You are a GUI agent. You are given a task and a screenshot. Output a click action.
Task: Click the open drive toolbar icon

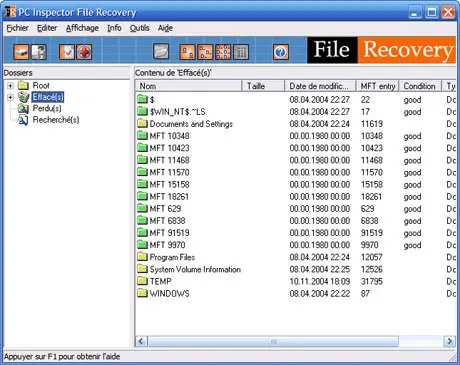tap(21, 52)
